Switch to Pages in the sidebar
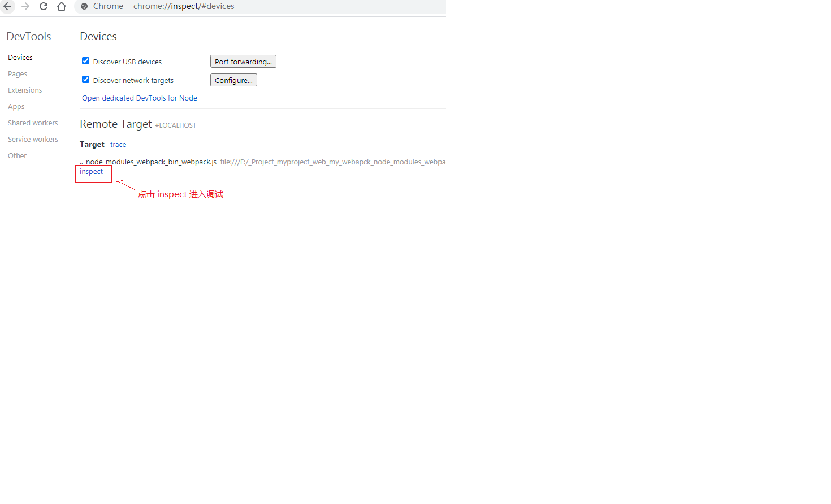Screen dimensions: 831x504 pyautogui.click(x=18, y=74)
